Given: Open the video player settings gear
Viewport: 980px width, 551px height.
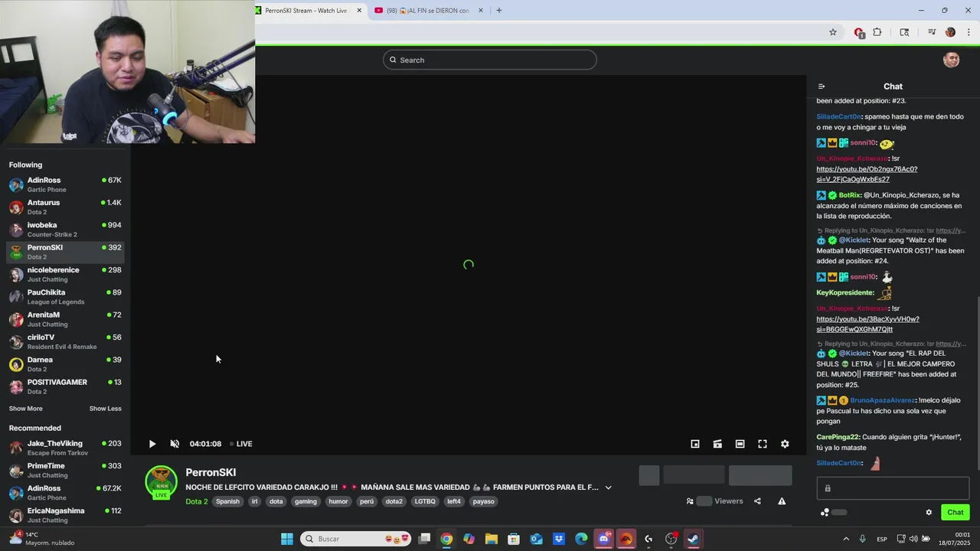Looking at the screenshot, I should 785,444.
